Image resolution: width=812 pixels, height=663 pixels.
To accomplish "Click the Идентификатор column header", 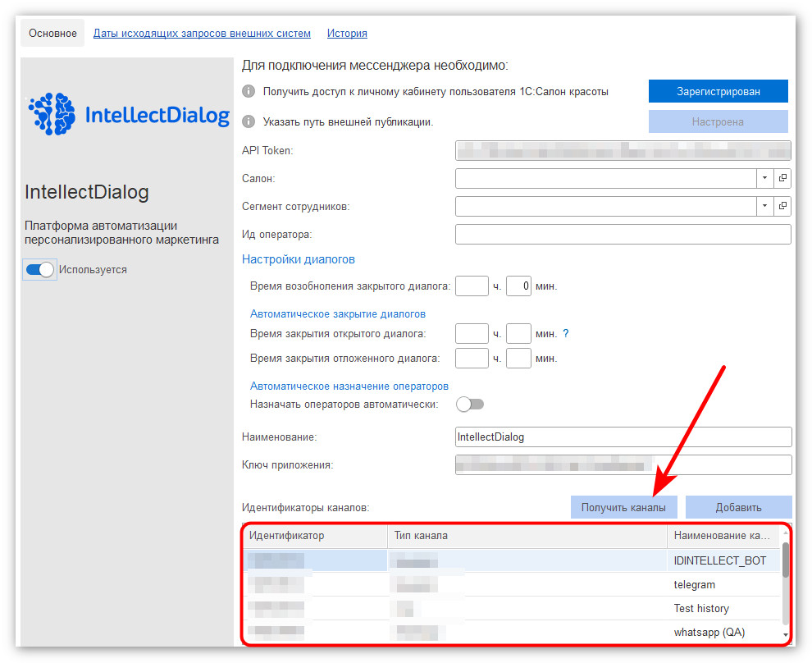I will click(x=316, y=536).
